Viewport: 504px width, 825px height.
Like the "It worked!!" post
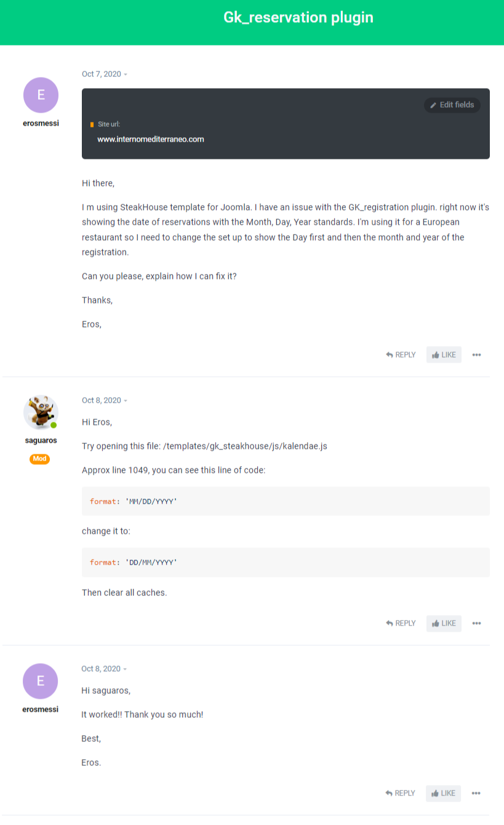click(443, 793)
